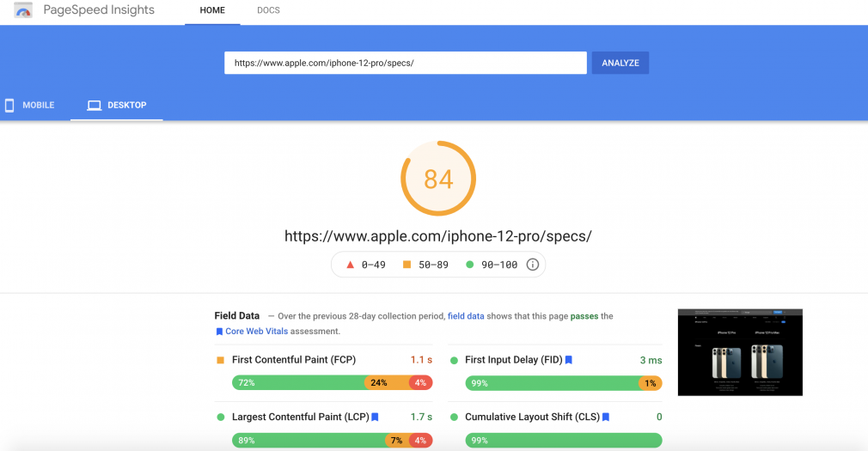Click the desktop laptop icon
Viewport: 868px width, 451px height.
(95, 105)
